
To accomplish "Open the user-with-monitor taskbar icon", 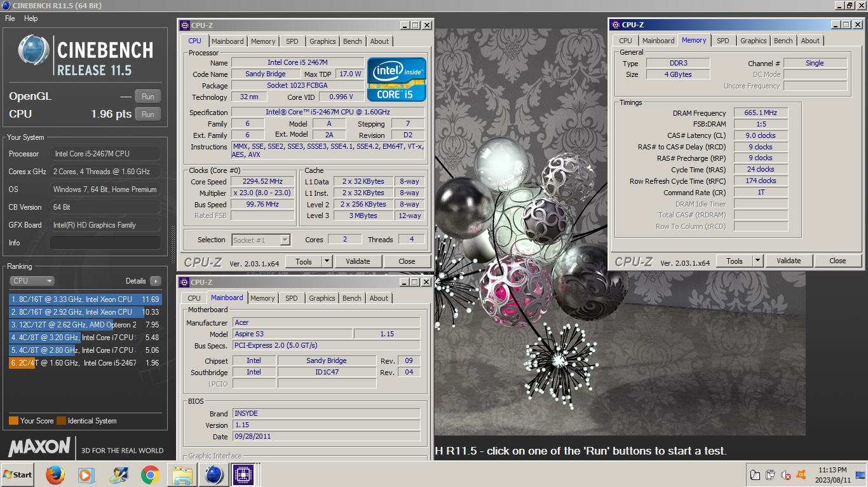I will (118, 475).
